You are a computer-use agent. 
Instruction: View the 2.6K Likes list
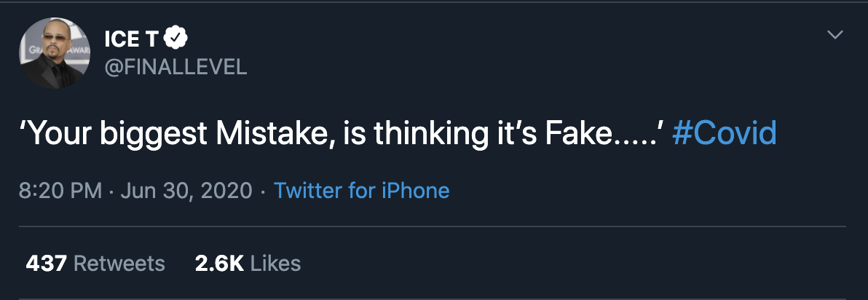pyautogui.click(x=248, y=263)
